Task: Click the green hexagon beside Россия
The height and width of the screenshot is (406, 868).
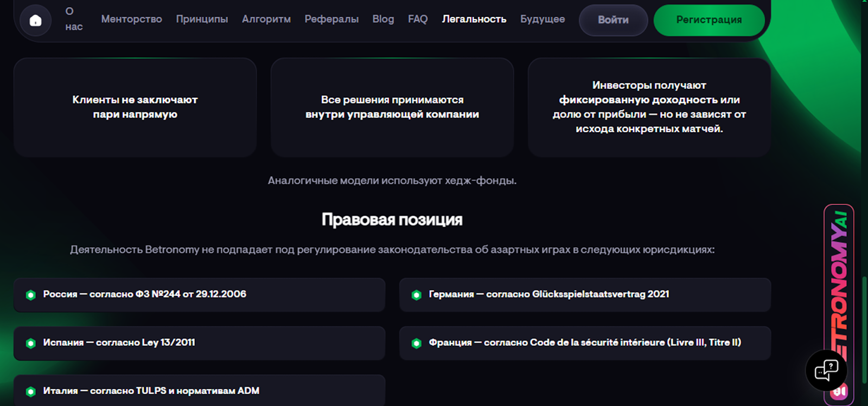Action: coord(31,295)
